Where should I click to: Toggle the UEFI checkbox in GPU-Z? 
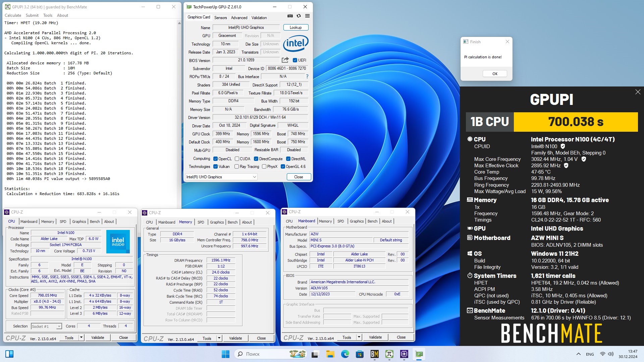[295, 60]
